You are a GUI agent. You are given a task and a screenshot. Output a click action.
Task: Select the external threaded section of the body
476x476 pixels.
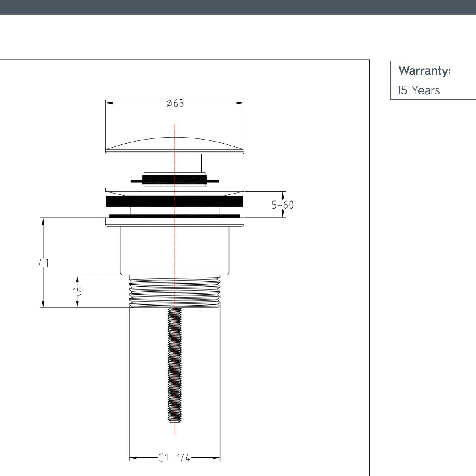coord(175,292)
